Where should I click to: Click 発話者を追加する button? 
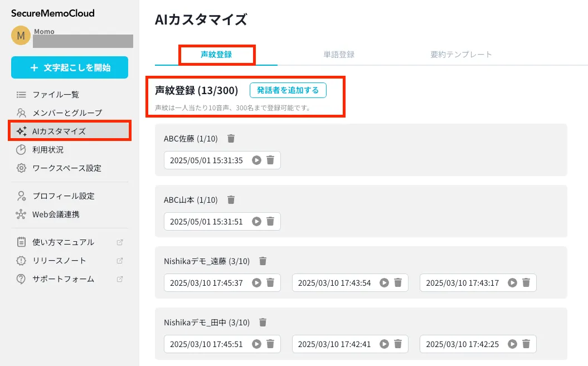288,90
